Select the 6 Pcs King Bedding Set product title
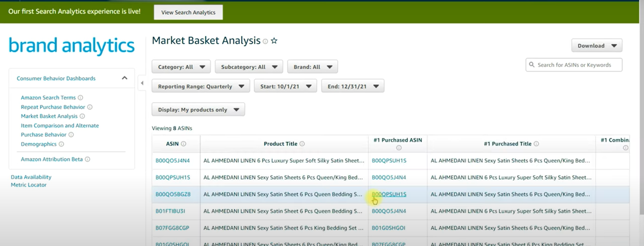 coord(283,228)
